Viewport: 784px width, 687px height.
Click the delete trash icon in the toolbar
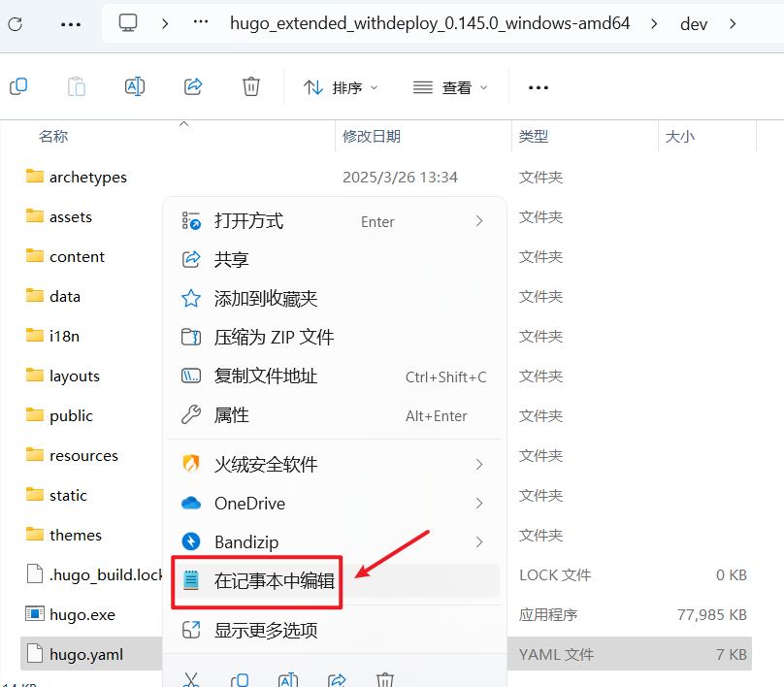251,87
